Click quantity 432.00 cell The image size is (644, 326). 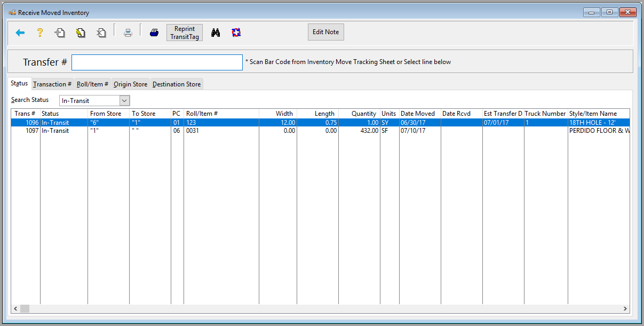(x=359, y=131)
